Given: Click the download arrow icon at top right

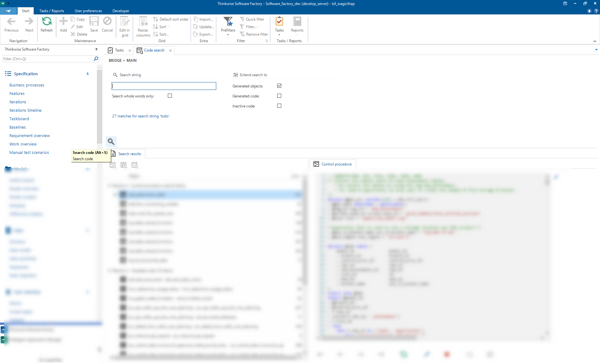Looking at the screenshot, I should point(589,11).
